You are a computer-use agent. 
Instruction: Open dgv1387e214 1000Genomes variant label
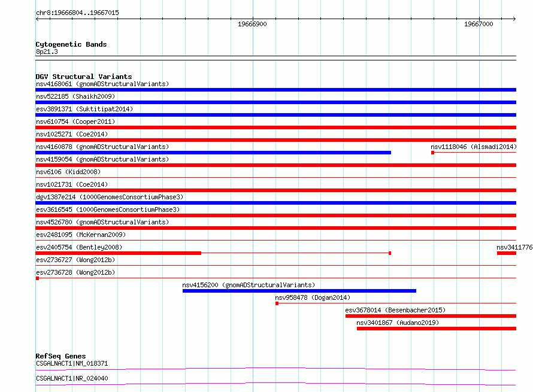pyautogui.click(x=110, y=197)
